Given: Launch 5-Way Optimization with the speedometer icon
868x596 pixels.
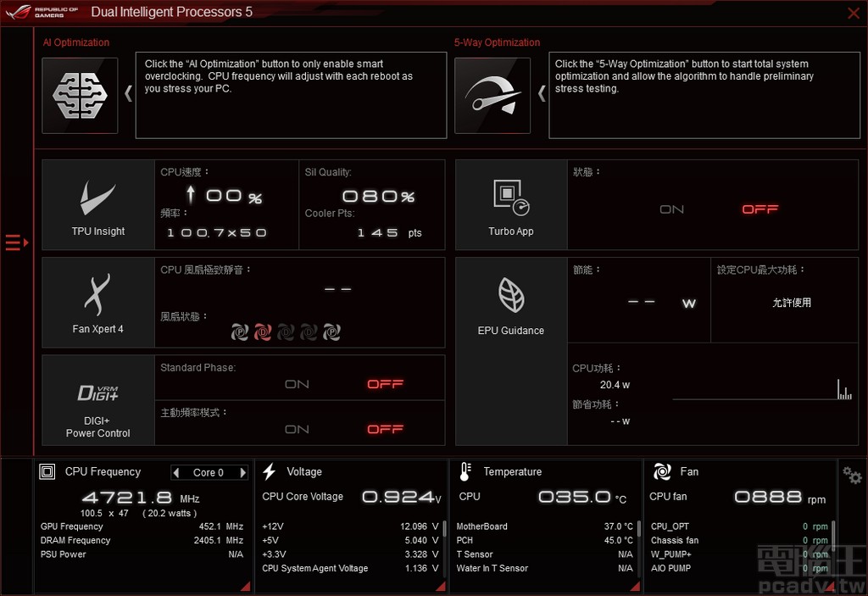Looking at the screenshot, I should pyautogui.click(x=492, y=95).
